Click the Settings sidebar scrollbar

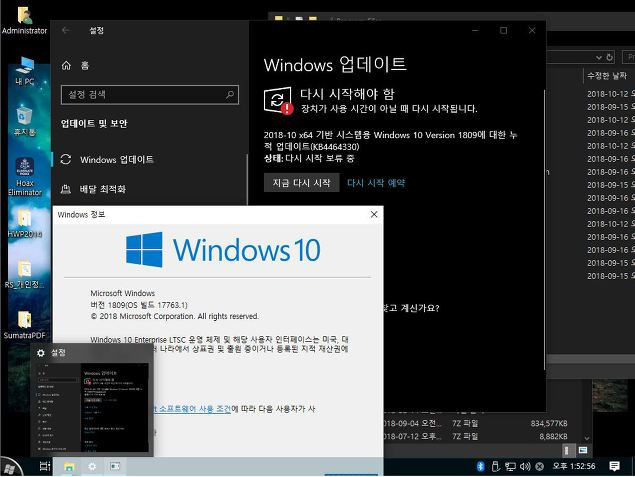pos(247,179)
